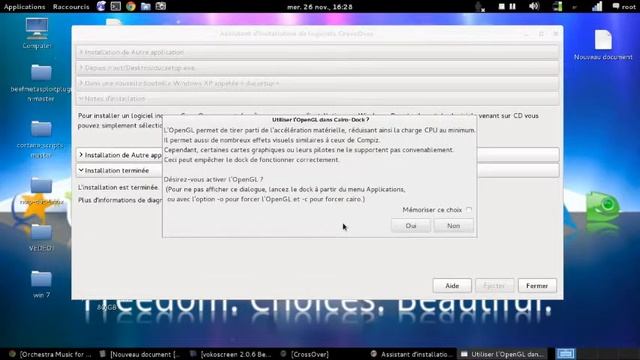Click the 'Désirez-vous activer l'OpenGL ?' text
Screen dimensions: 640x360
[213, 180]
